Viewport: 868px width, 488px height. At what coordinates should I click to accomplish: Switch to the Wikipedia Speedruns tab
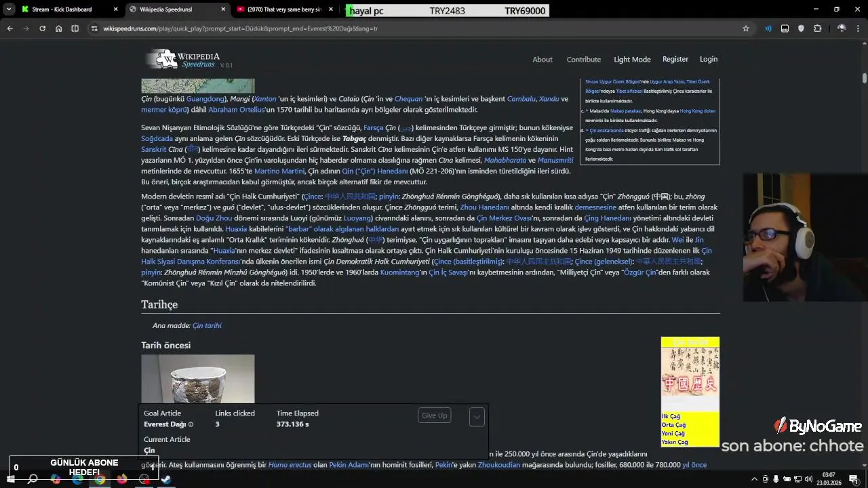pos(178,9)
